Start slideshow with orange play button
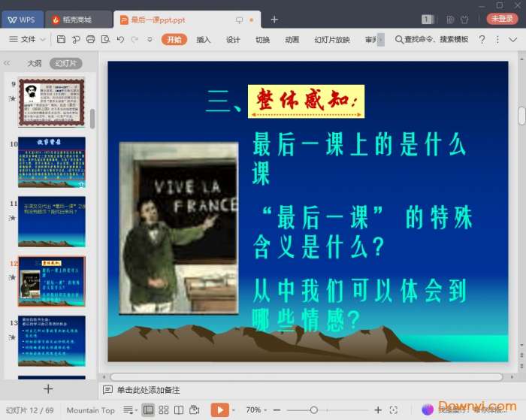Image resolution: width=526 pixels, height=420 pixels. pos(219,409)
